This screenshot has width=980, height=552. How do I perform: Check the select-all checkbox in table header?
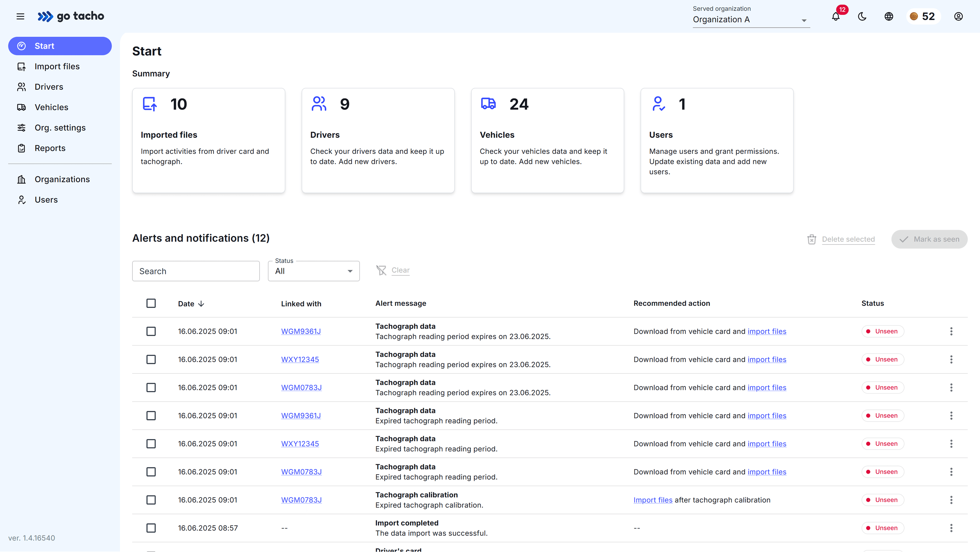pos(151,303)
